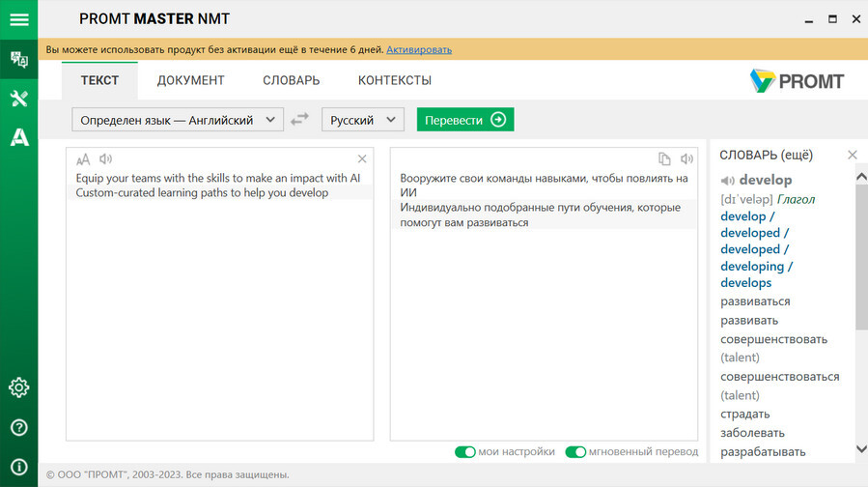Switch to the СЛОВАРЬ tab
This screenshot has width=868, height=487.
292,80
